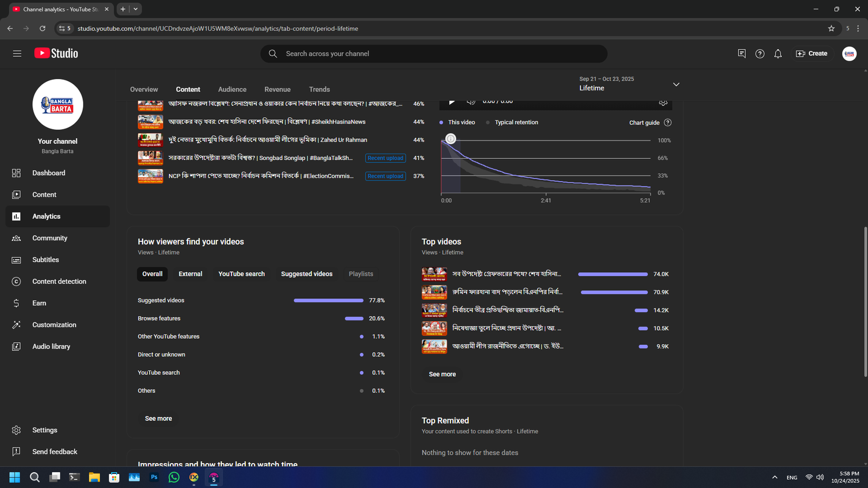Select the Overall traffic source chip
868x488 pixels.
coord(152,274)
